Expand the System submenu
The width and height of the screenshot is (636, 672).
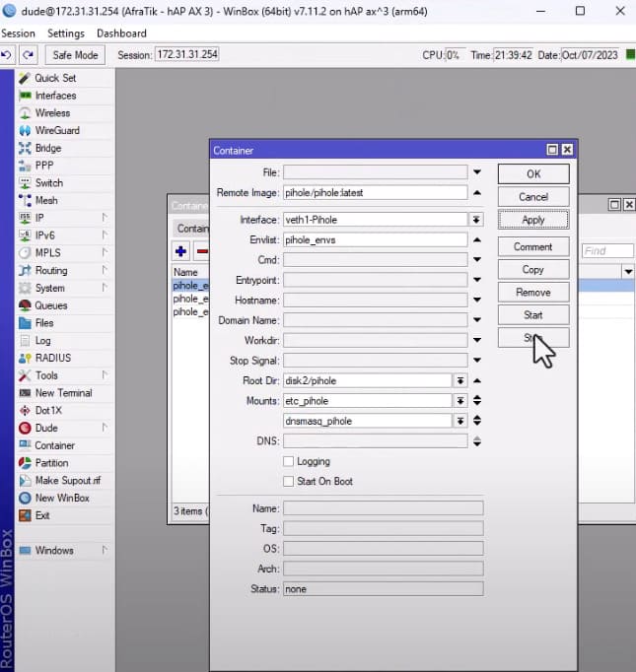tap(105, 288)
